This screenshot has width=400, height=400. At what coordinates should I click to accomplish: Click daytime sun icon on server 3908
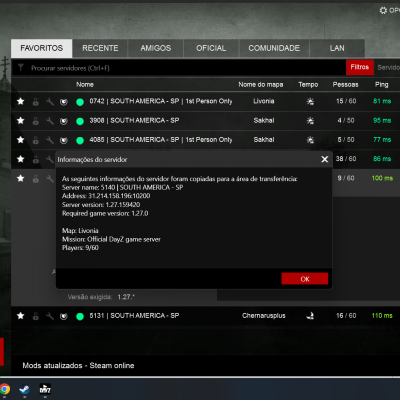(x=310, y=121)
